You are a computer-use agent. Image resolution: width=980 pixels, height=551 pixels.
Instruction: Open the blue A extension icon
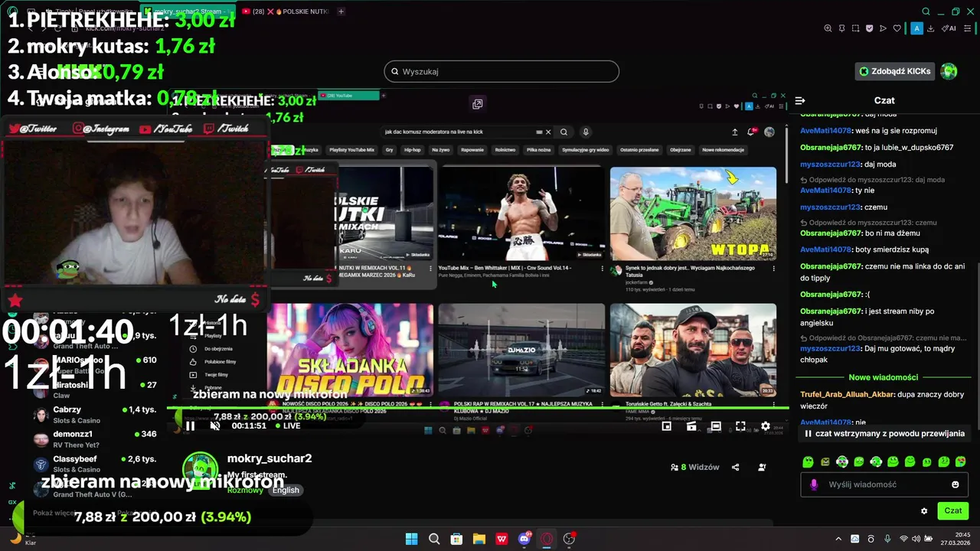click(916, 28)
